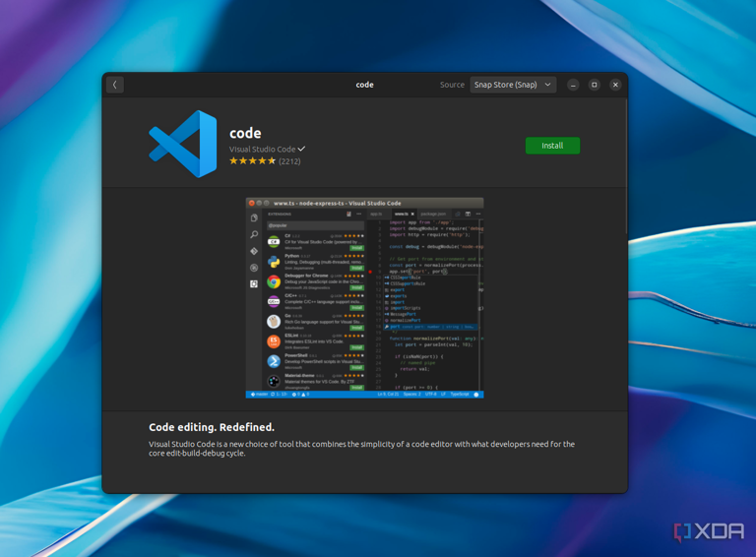The image size is (756, 557).
Task: Click the source control icon in the screenshot sidebar
Action: (254, 251)
